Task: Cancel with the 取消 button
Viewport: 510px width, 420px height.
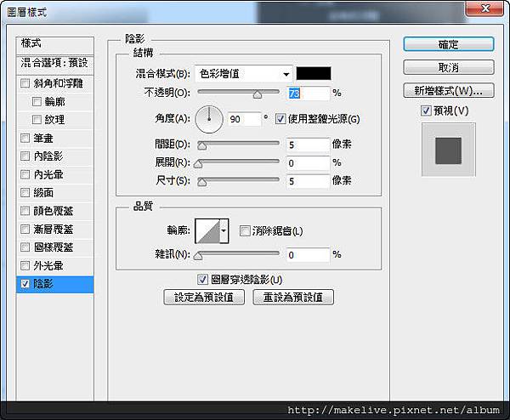Action: [449, 67]
